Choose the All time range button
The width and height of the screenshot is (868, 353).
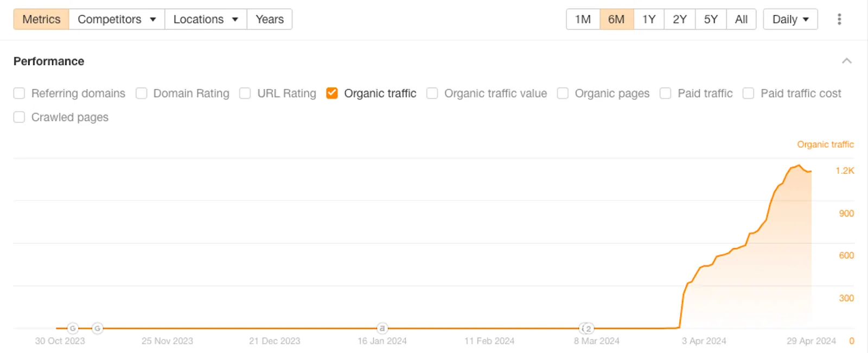click(x=741, y=20)
